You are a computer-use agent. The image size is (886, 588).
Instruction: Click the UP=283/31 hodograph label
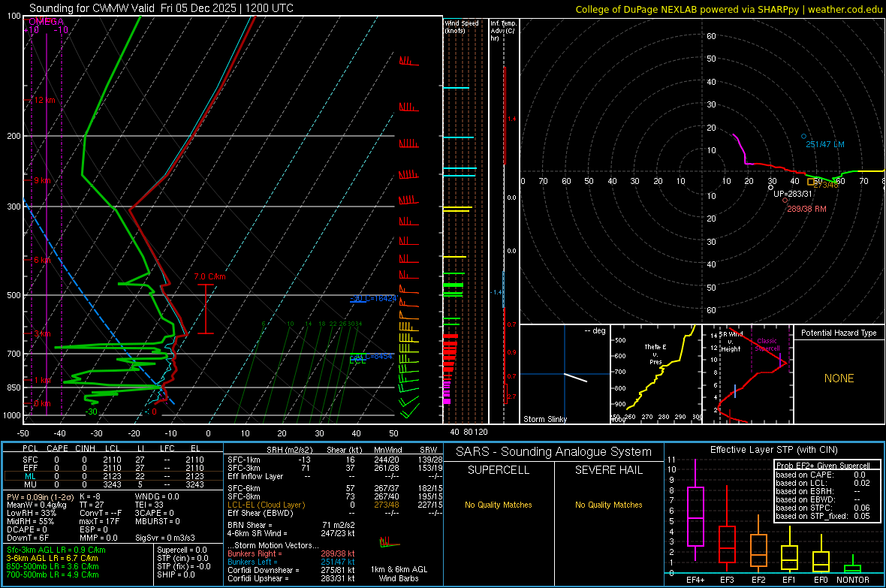793,193
